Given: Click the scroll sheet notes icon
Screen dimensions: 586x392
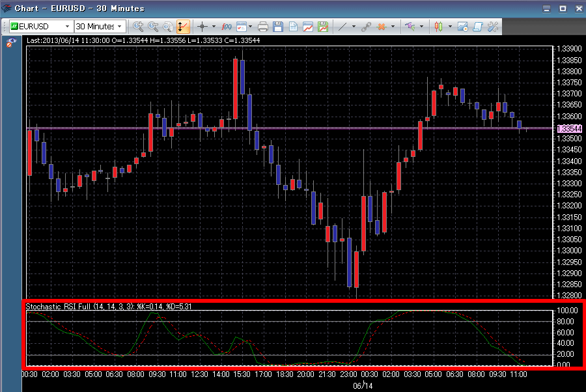Looking at the screenshot, I should pyautogui.click(x=478, y=27).
